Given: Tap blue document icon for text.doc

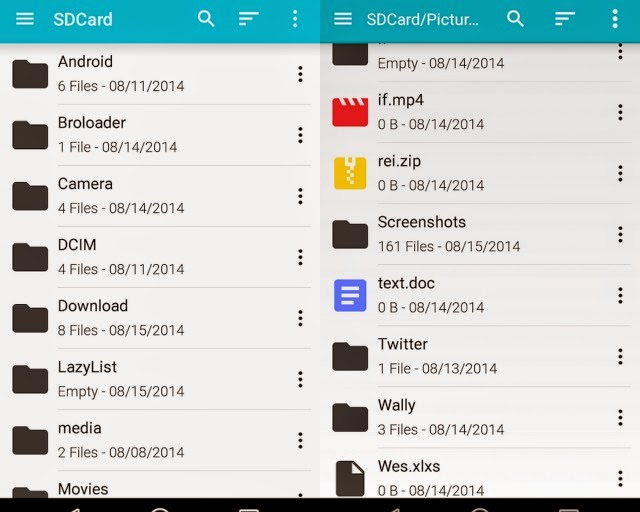Looking at the screenshot, I should click(x=350, y=296).
